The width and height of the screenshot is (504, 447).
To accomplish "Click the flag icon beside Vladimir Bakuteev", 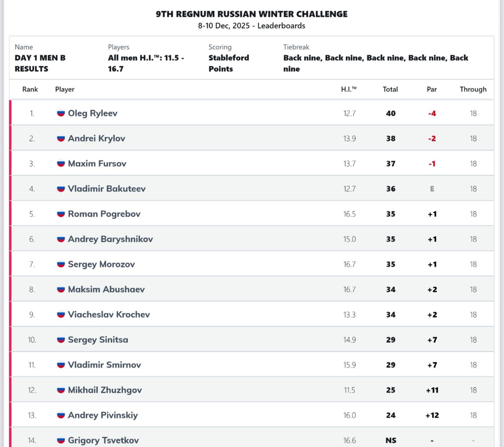I will pyautogui.click(x=61, y=189).
